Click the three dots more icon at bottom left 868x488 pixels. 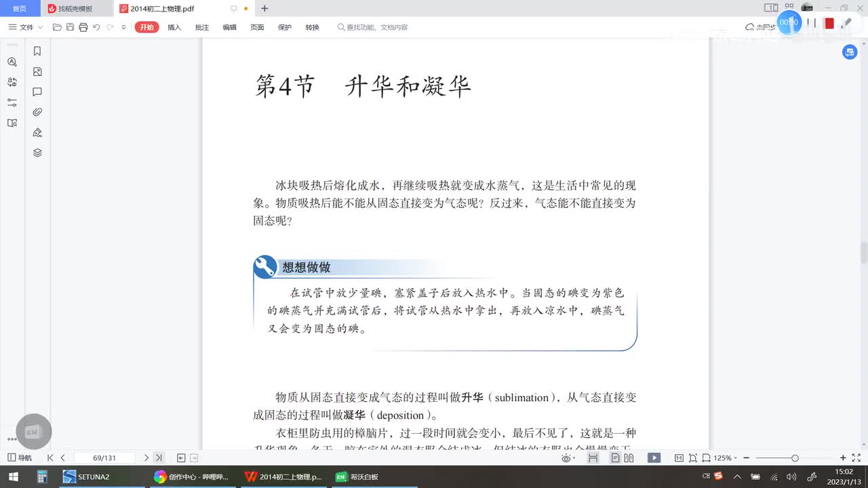[x=12, y=439]
